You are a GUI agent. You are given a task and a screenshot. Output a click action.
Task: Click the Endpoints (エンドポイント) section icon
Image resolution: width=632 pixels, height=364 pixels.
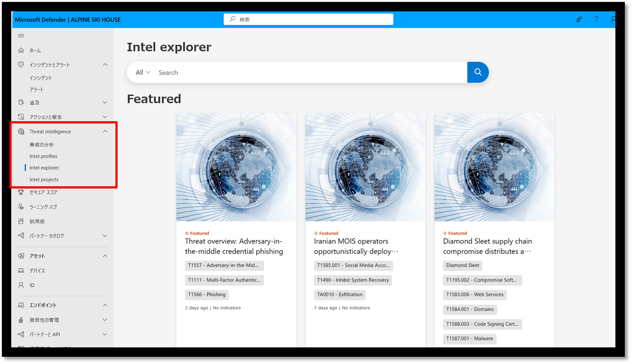pos(21,305)
